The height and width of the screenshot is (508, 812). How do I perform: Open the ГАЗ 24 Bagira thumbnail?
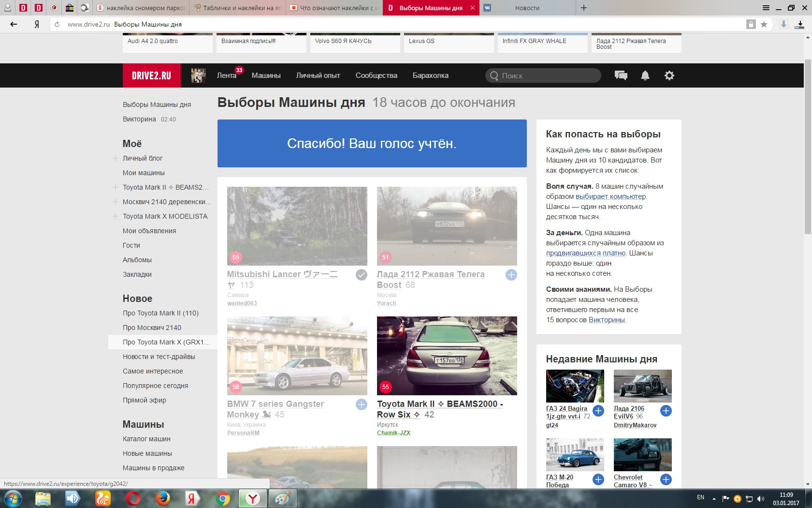pyautogui.click(x=575, y=386)
